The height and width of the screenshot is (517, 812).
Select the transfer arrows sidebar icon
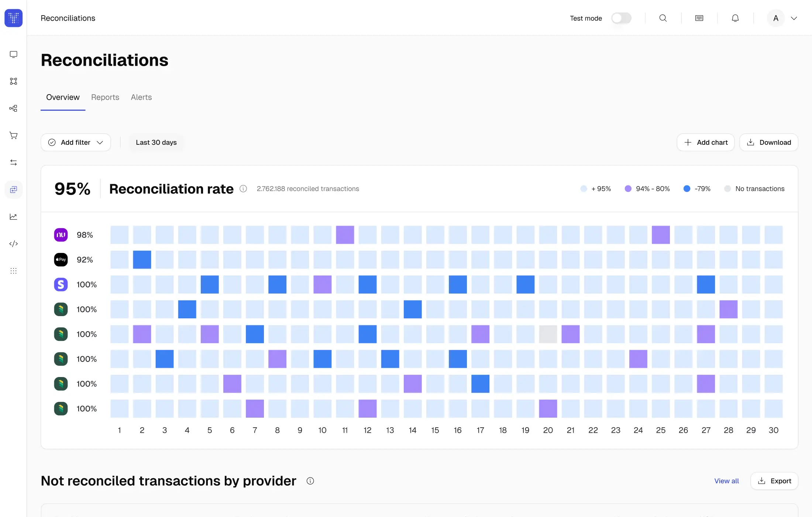pyautogui.click(x=14, y=162)
